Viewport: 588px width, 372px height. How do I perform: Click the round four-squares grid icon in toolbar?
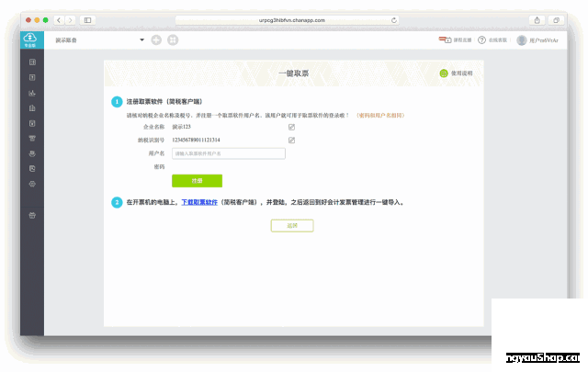coord(173,39)
